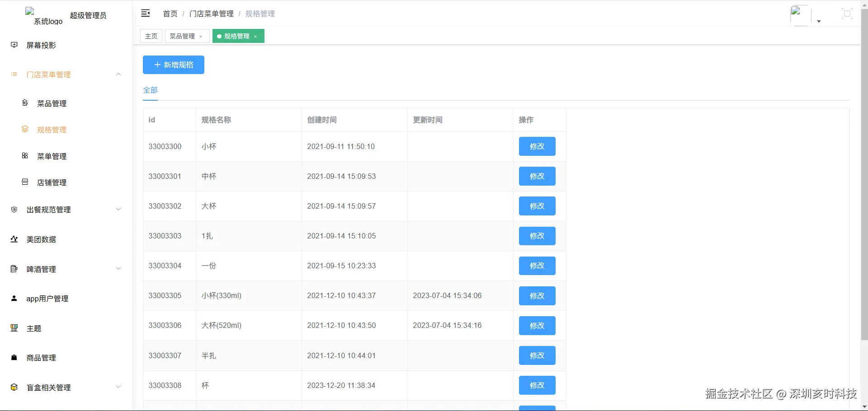The image size is (868, 411).
Task: Open the avatar dropdown arrow
Action: (819, 22)
